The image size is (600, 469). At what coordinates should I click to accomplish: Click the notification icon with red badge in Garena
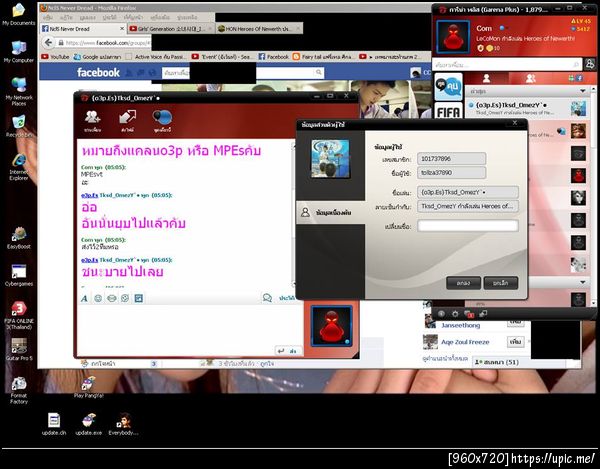(x=469, y=314)
